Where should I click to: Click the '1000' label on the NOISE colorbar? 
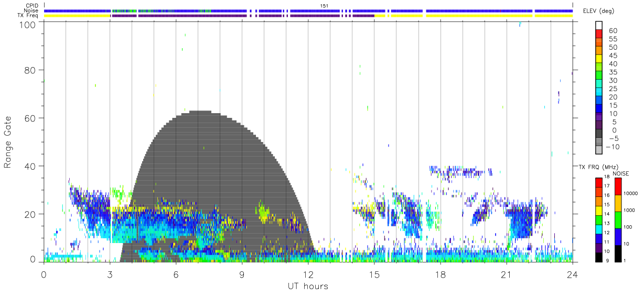630,211
